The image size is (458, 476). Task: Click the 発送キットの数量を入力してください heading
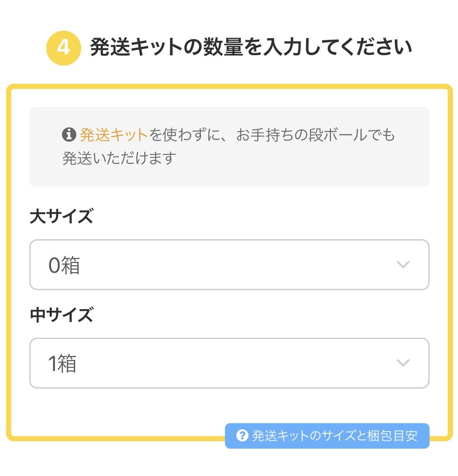(251, 47)
